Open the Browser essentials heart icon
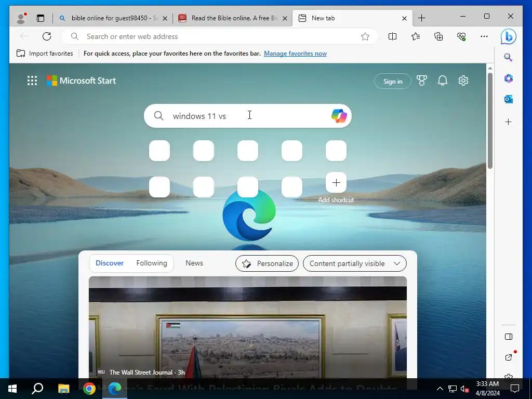The image size is (532, 399). (x=461, y=36)
